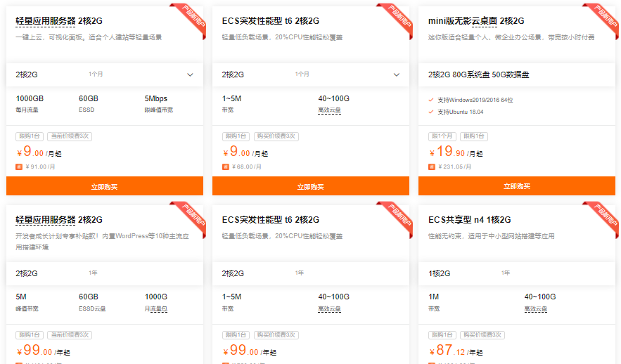Image resolution: width=621 pixels, height=364 pixels.
Task: Expand the 2核2G 1个月 dropdown in ECS突发性能型 t6 card
Action: click(311, 74)
